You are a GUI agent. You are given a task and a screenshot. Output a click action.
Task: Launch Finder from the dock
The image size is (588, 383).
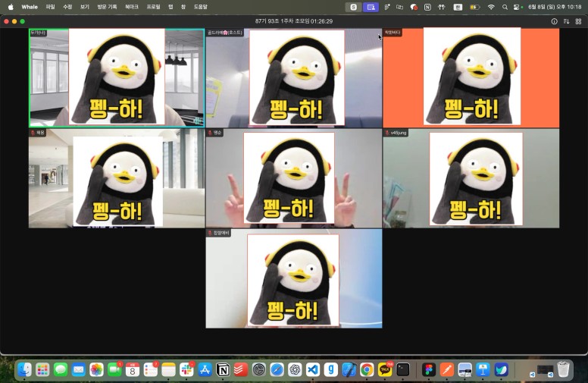coord(24,370)
